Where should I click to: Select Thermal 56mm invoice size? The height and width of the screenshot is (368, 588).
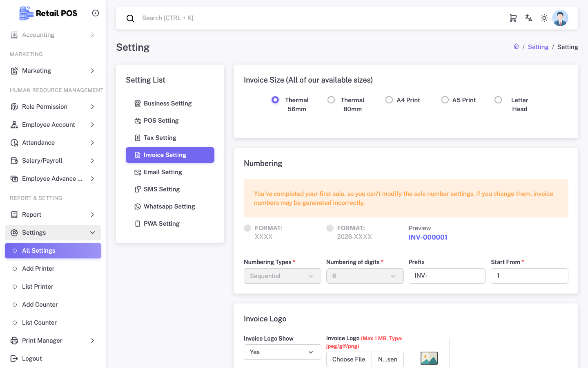275,100
